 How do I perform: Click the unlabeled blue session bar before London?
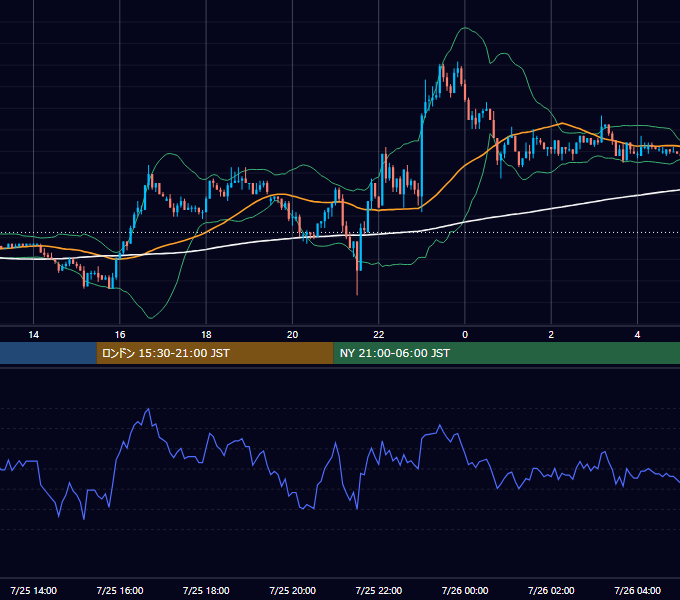click(48, 353)
